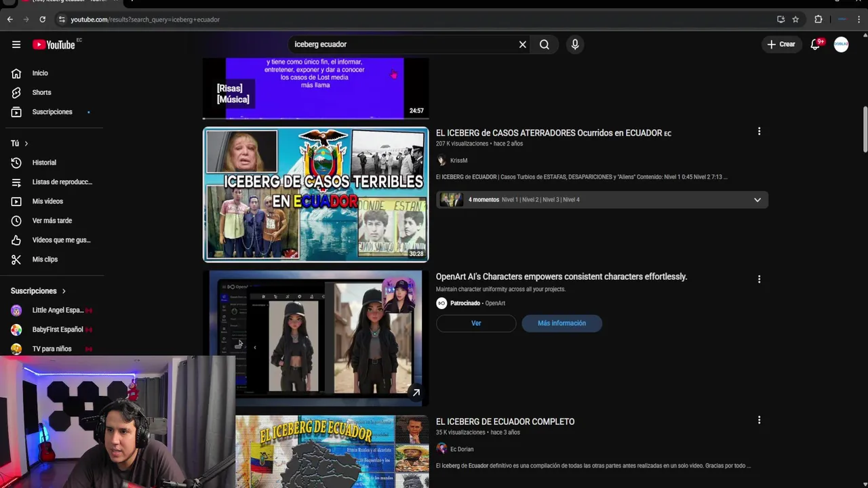Expand the Tú section
This screenshot has height=488, width=868.
click(20, 143)
